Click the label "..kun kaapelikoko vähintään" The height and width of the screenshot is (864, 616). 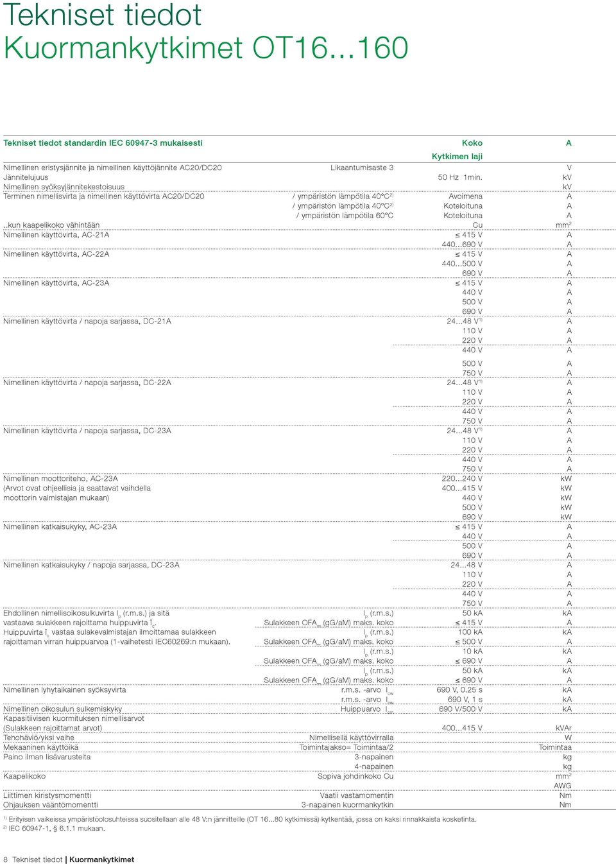[51, 225]
